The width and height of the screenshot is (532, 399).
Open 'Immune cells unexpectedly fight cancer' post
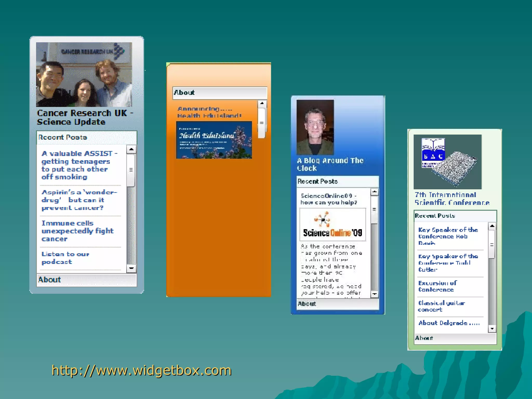[x=77, y=231]
